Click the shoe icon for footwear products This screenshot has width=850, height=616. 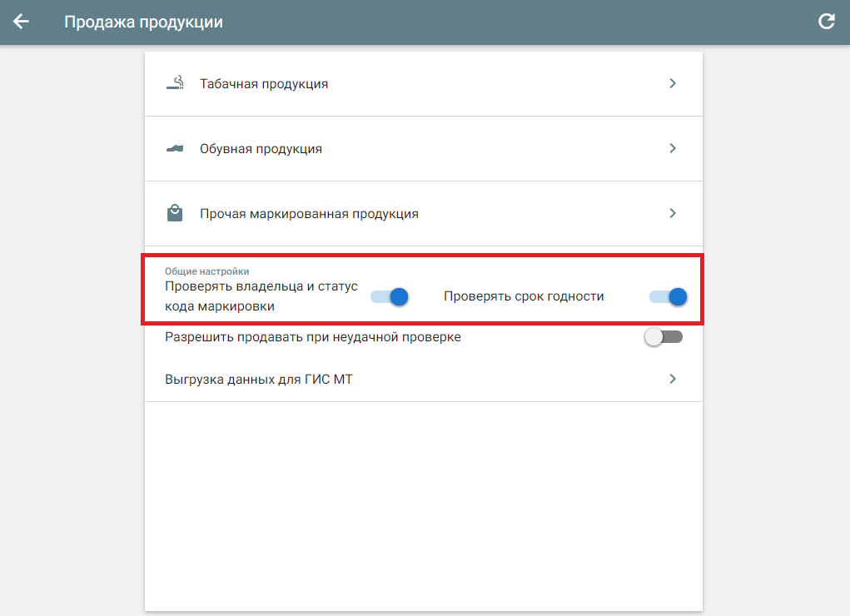click(175, 148)
